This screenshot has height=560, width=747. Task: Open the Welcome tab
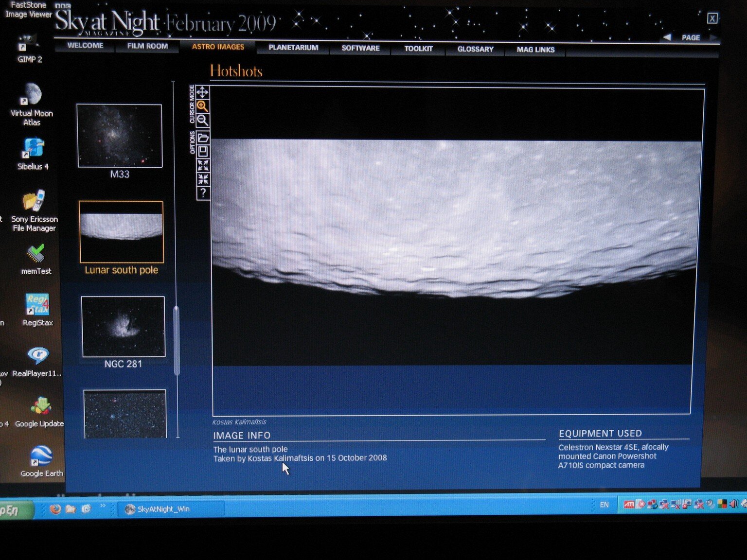coord(85,46)
